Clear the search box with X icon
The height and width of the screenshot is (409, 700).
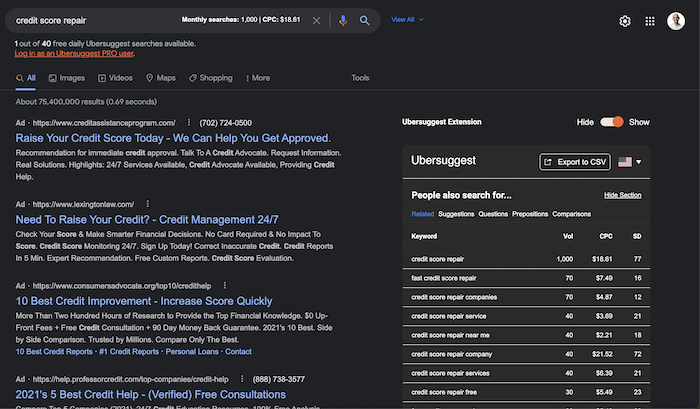coord(316,21)
